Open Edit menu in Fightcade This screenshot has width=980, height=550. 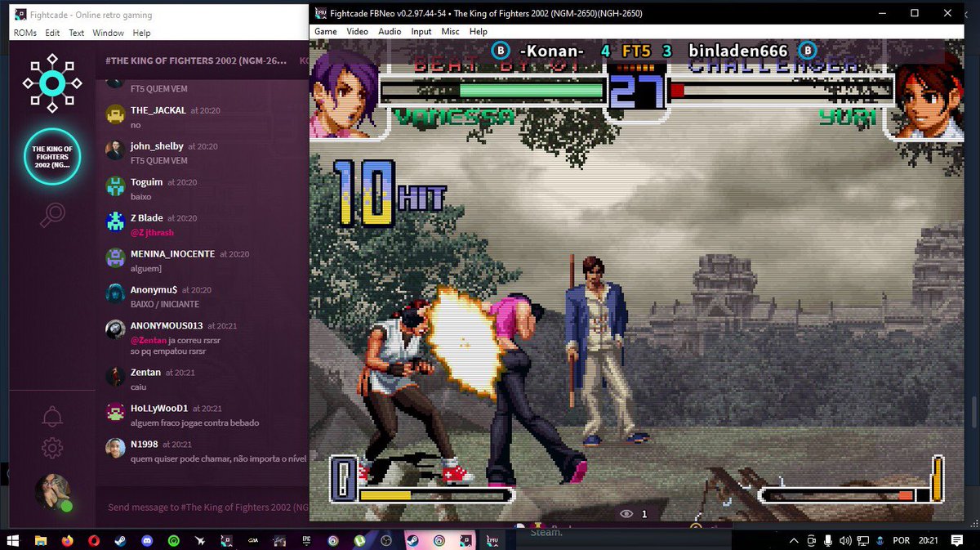(x=52, y=33)
